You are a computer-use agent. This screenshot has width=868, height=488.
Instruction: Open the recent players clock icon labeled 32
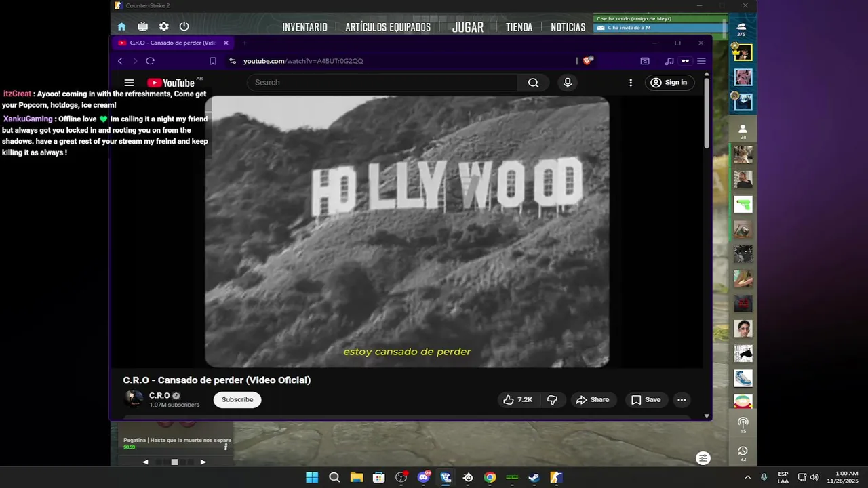(743, 453)
